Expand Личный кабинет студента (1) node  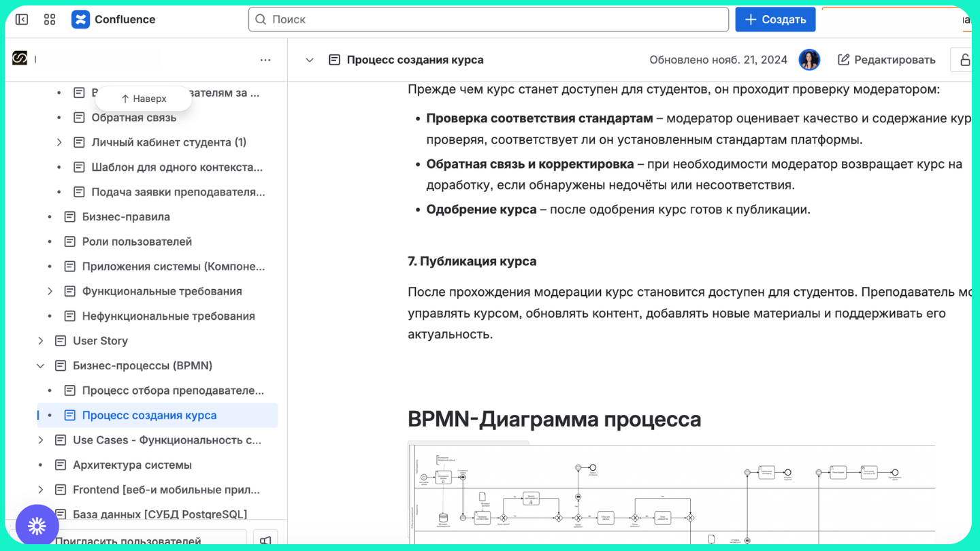point(59,142)
